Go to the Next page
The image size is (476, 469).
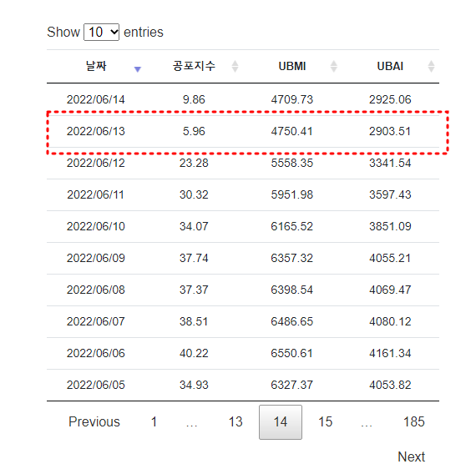412,456
